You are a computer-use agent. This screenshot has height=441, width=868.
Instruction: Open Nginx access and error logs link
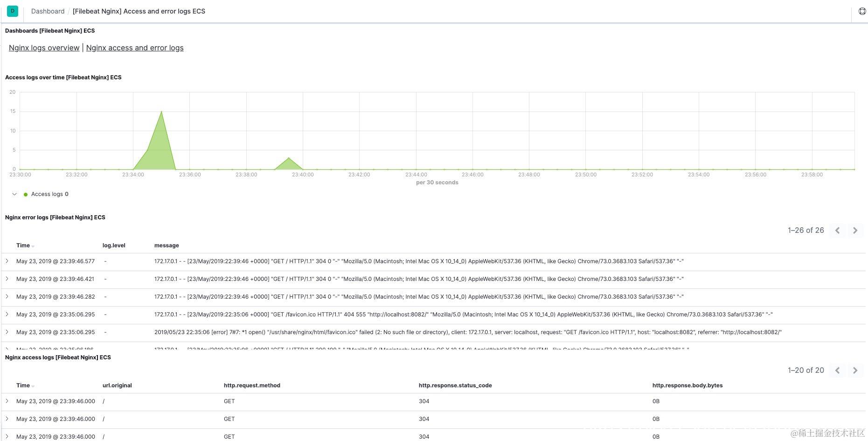point(135,48)
